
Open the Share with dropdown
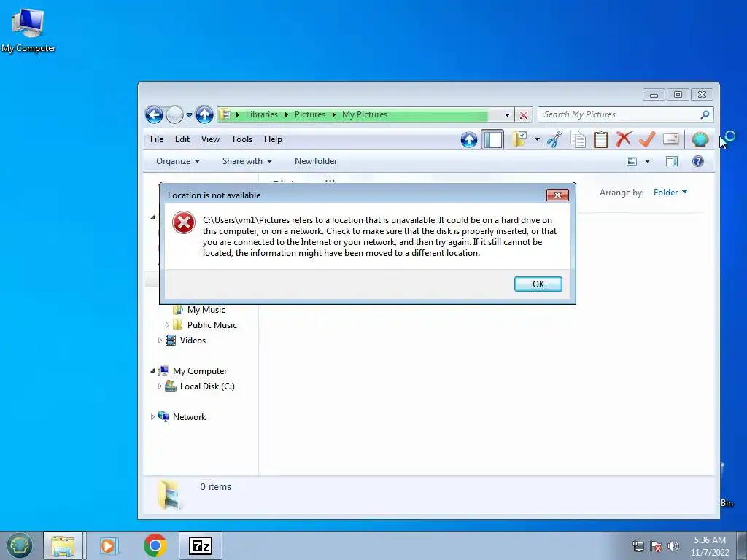[x=247, y=161]
